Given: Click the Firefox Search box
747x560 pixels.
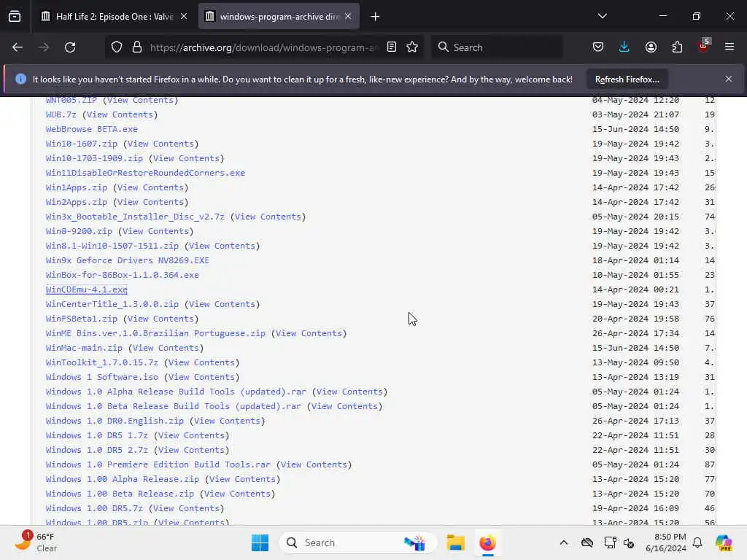Looking at the screenshot, I should tap(497, 47).
